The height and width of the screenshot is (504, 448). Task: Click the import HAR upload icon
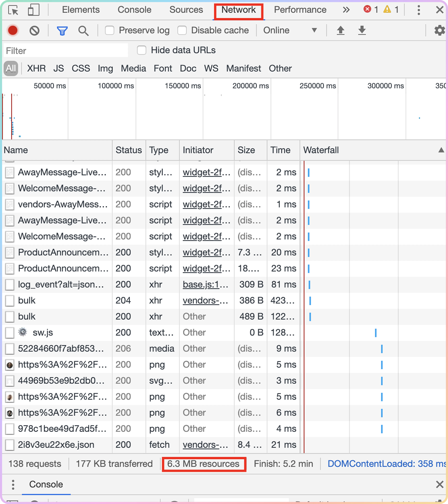point(341,31)
